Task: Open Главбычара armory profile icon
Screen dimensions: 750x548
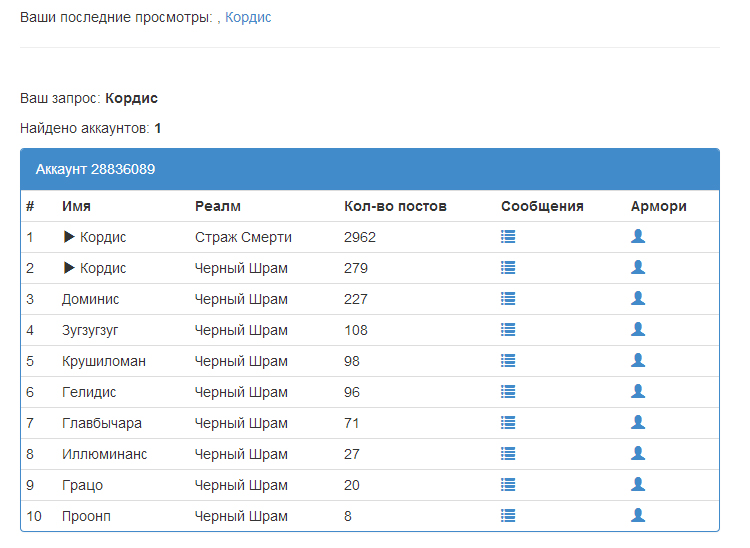Action: [x=638, y=422]
